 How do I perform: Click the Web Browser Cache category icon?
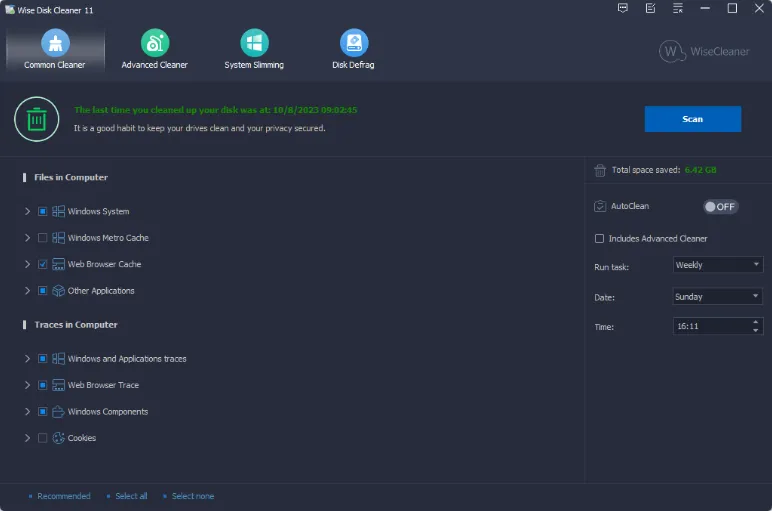pyautogui.click(x=58, y=264)
